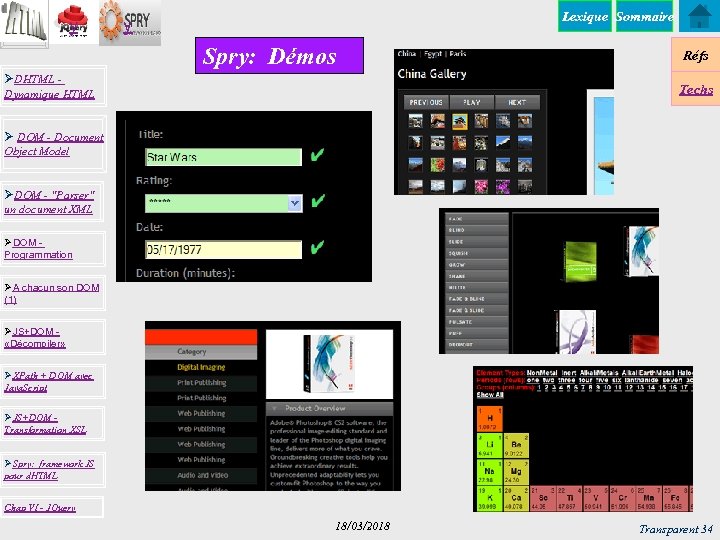
Task: Select the Egypt gallery tab
Action: 433,54
